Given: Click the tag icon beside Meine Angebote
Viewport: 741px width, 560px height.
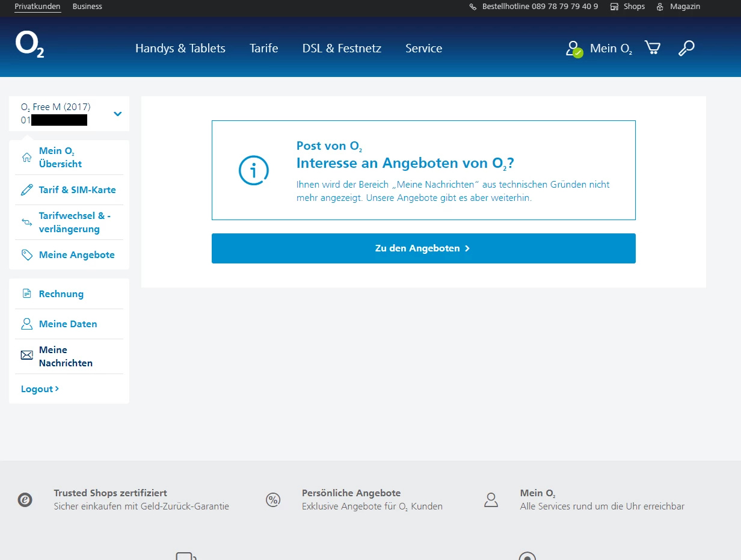Looking at the screenshot, I should point(26,255).
